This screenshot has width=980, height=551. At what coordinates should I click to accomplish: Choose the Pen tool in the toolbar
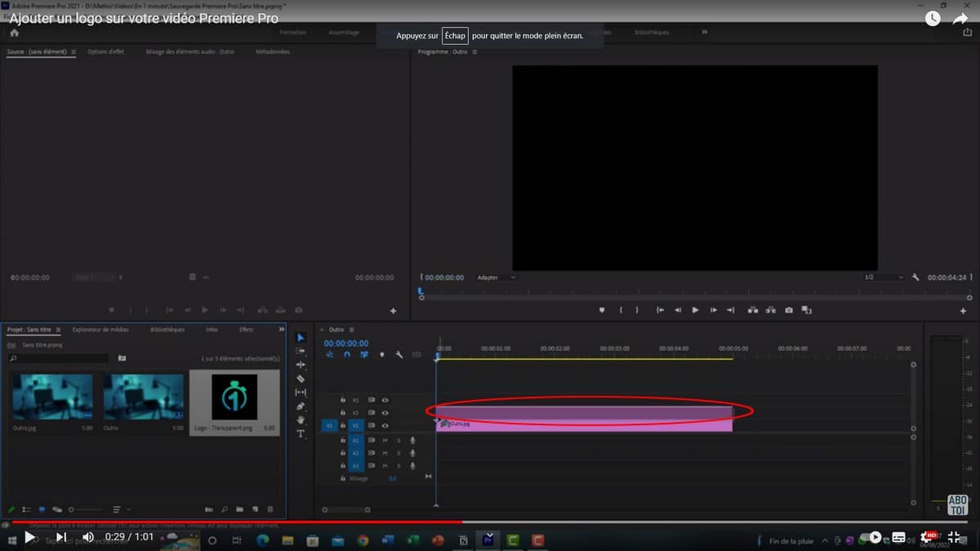(301, 407)
